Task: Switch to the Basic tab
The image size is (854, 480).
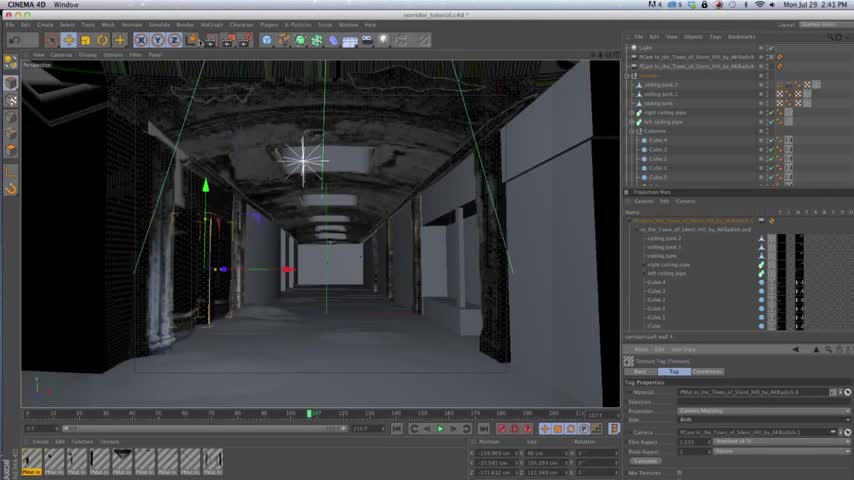Action: pyautogui.click(x=640, y=372)
